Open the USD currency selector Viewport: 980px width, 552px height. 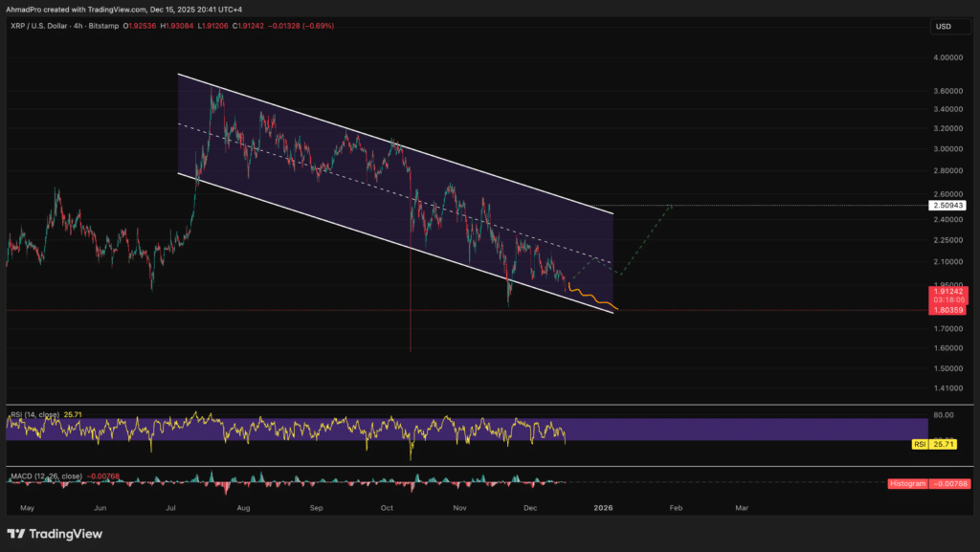pyautogui.click(x=943, y=26)
